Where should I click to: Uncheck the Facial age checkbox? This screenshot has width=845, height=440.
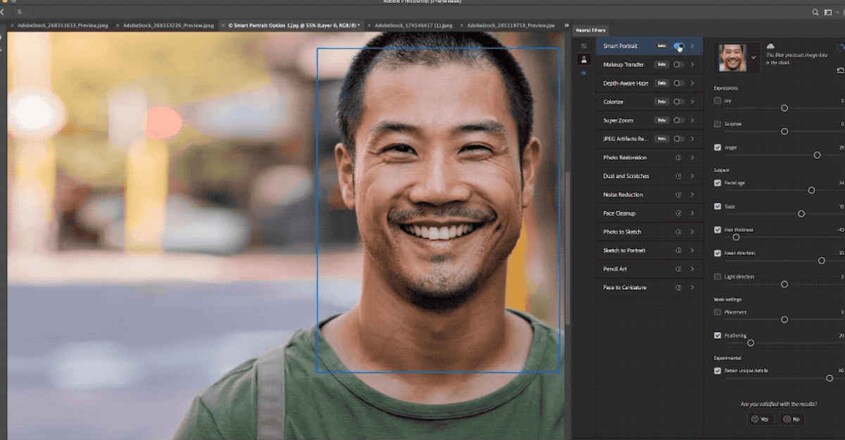pos(717,183)
